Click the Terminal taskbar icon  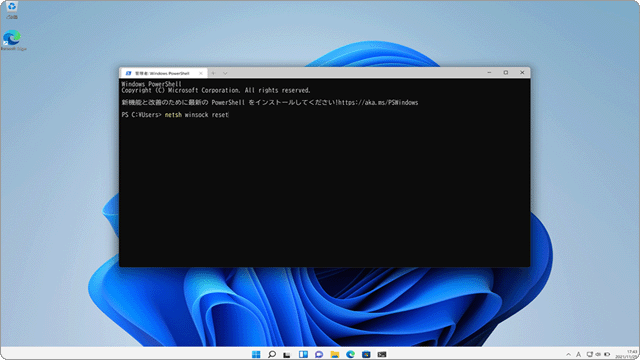[x=382, y=354]
